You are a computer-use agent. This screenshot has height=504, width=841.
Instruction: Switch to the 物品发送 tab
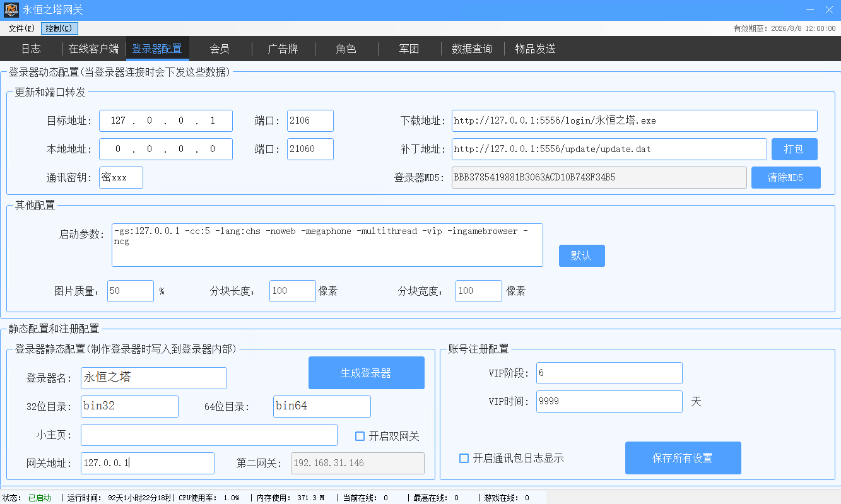[x=535, y=49]
